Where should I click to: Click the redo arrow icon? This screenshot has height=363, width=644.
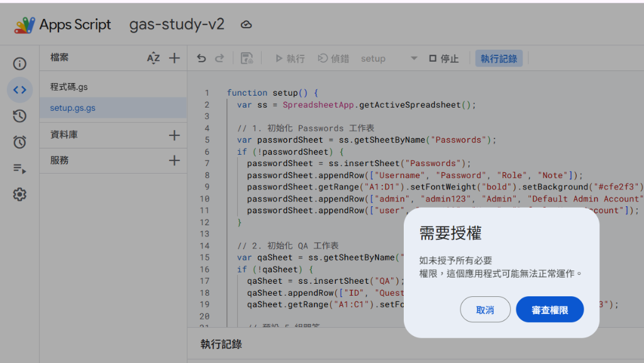(x=219, y=59)
